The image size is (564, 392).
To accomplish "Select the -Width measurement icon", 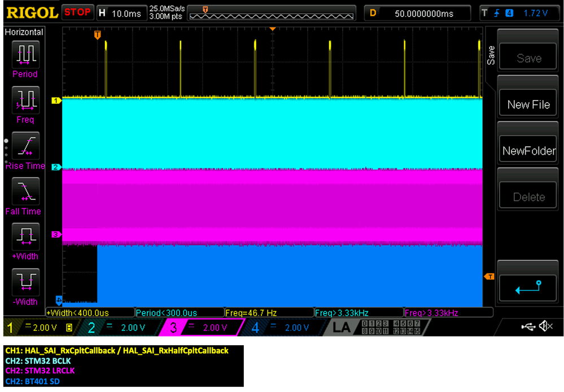I will (x=25, y=282).
